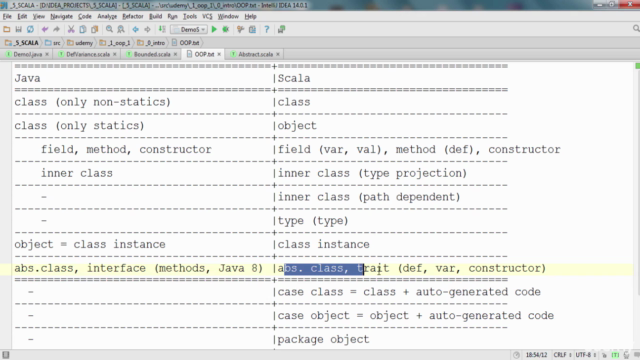Click the caret position 18:54/12 indicator
Viewport: 640px width, 360px height.
click(x=536, y=355)
